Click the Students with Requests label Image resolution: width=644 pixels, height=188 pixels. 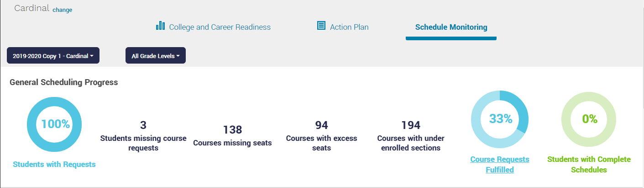point(54,165)
